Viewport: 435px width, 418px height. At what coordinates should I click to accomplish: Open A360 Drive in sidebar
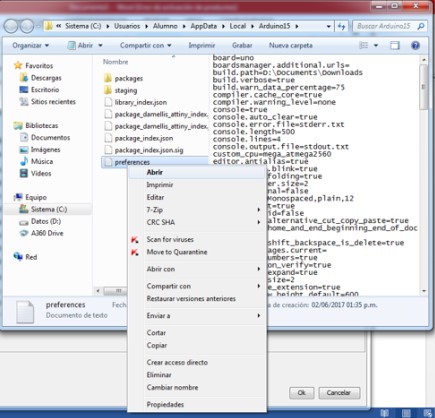[x=41, y=233]
